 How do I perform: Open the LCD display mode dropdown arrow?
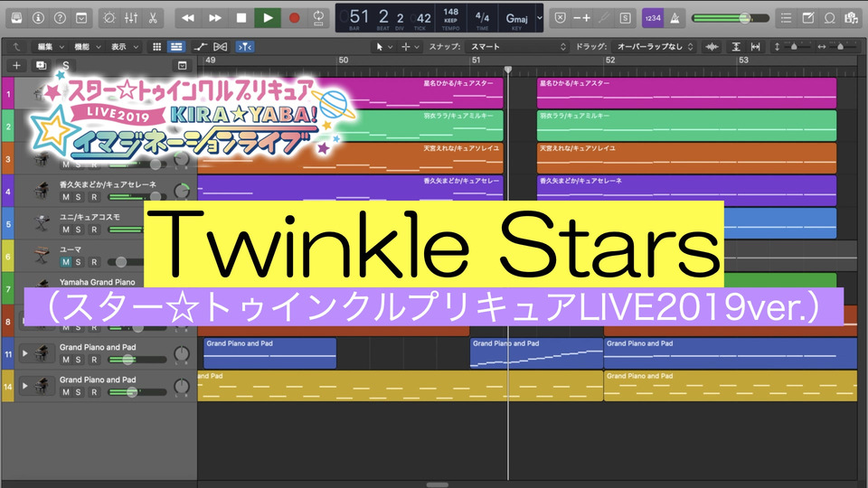point(540,18)
